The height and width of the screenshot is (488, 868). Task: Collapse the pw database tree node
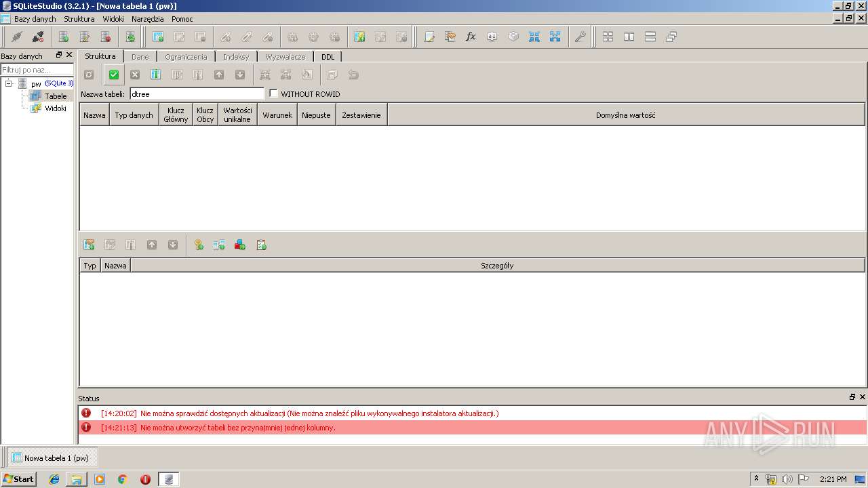[x=9, y=83]
